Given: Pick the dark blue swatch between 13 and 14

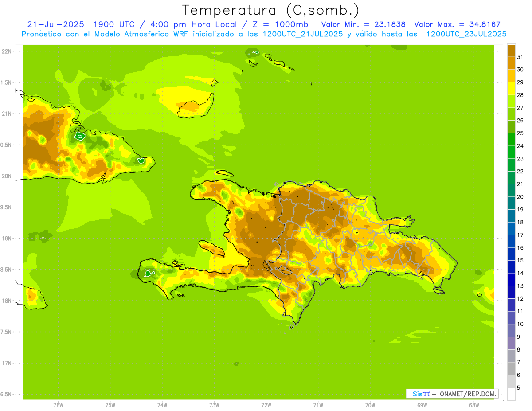Looking at the screenshot, I should pyautogui.click(x=511, y=279).
